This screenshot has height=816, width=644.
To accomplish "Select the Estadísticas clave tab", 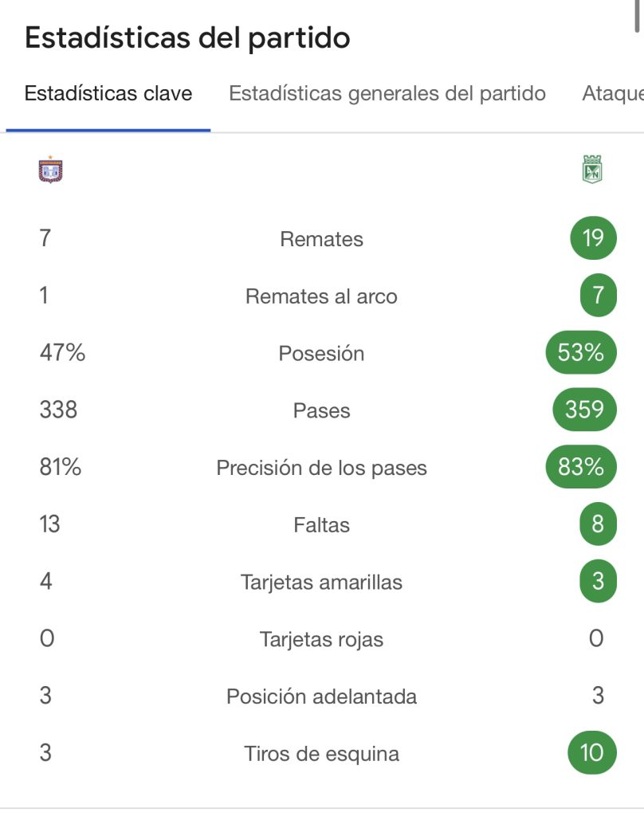I will [108, 94].
